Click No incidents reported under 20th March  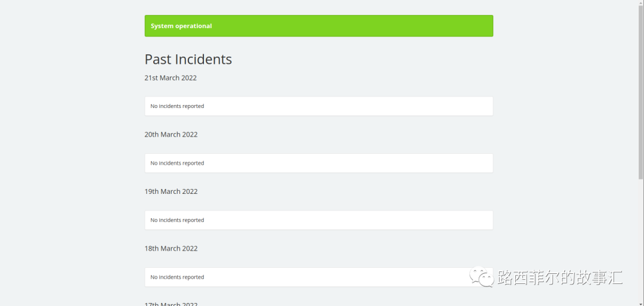point(318,163)
